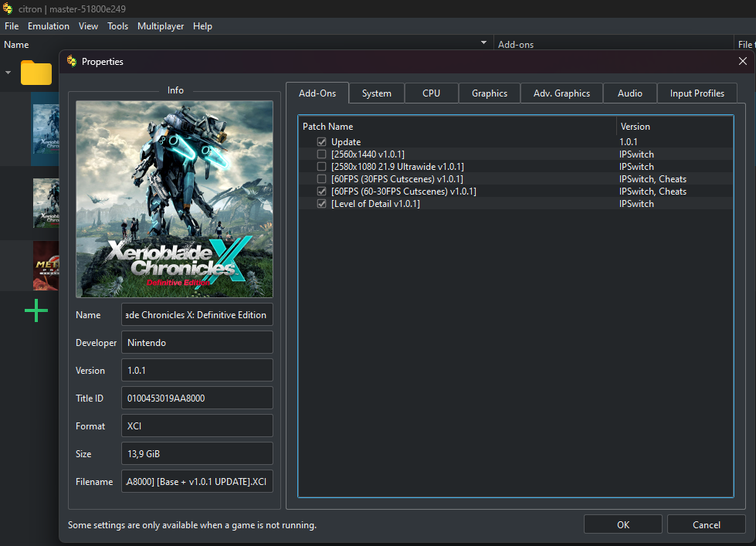Click 'IPSwitch, Cheats' in 60-30FPS Cutscenes row
The width and height of the screenshot is (756, 546).
[x=653, y=192]
